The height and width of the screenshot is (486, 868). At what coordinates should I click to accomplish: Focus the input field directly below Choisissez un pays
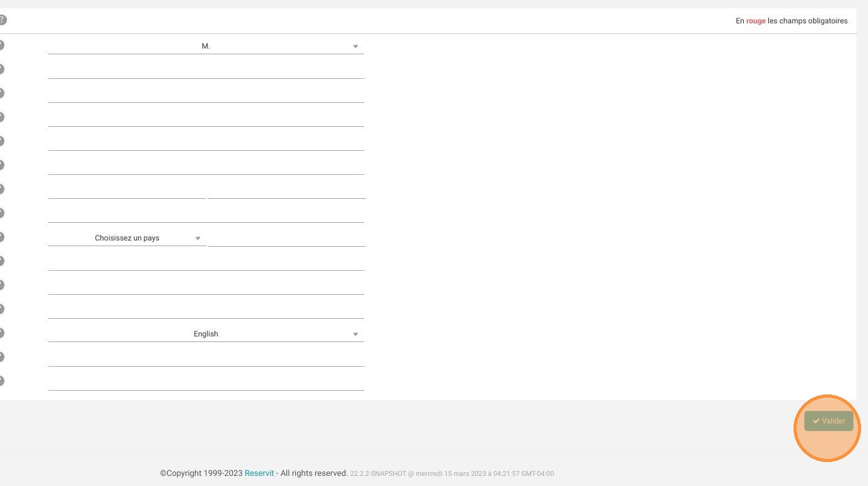coord(206,263)
